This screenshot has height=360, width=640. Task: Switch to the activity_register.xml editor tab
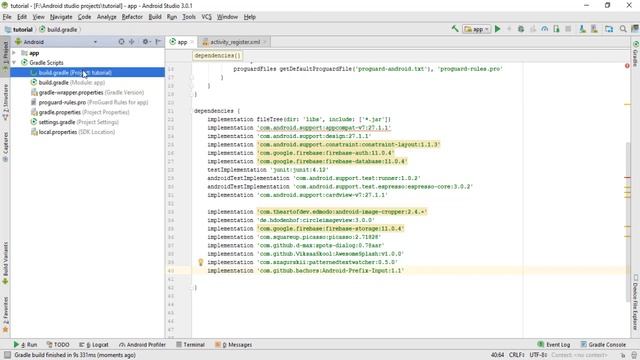[235, 42]
